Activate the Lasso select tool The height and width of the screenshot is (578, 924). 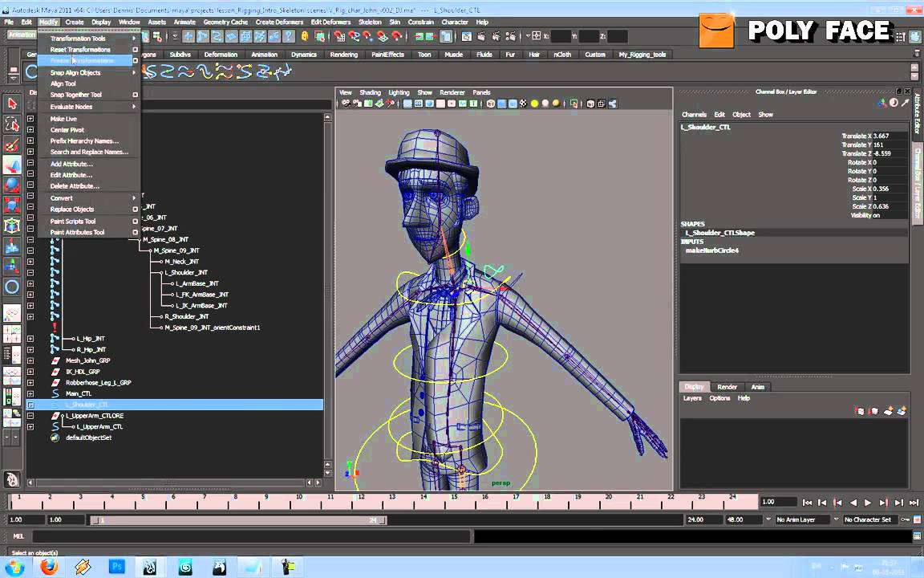pos(12,124)
